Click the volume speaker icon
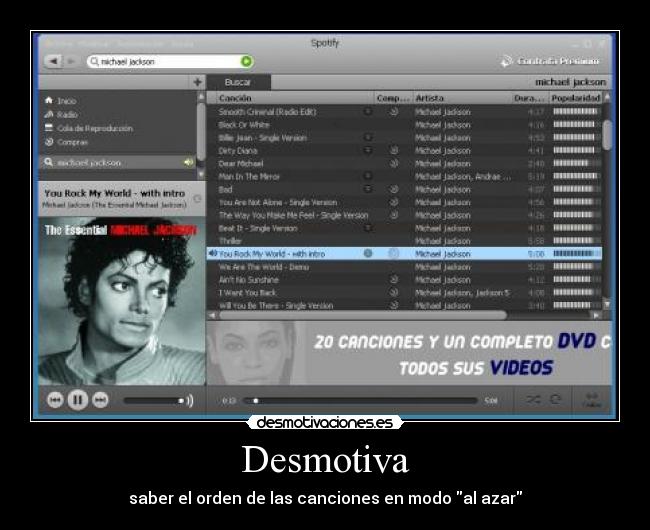The image size is (650, 530). pyautogui.click(x=190, y=401)
